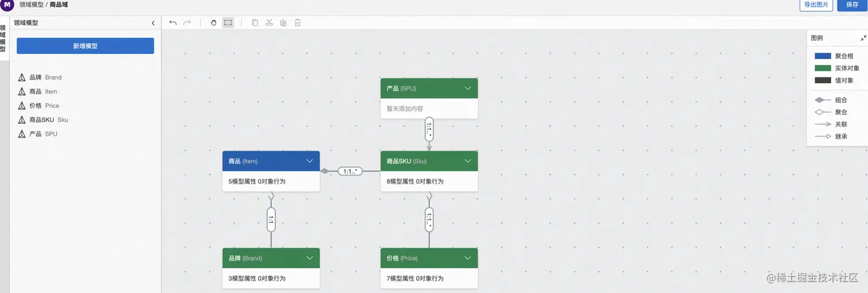Click the green 实体对象 legend swatch
The width and height of the screenshot is (868, 293).
[x=823, y=68]
